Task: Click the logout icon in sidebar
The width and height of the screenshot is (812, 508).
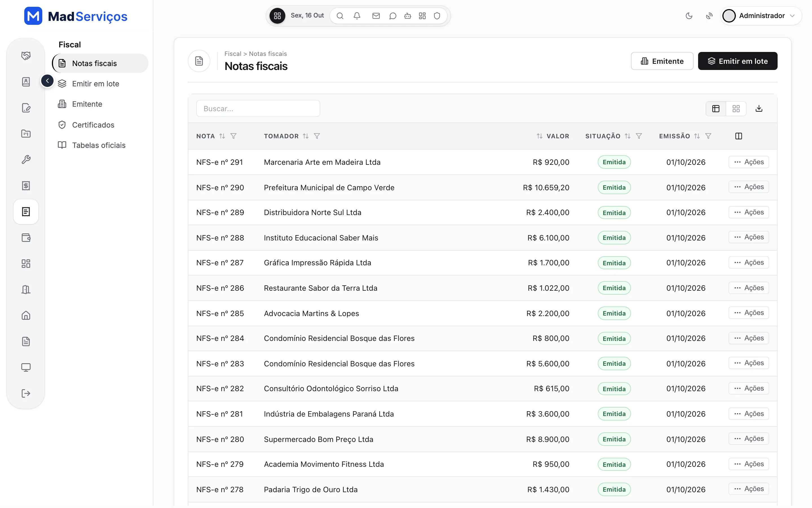Action: pyautogui.click(x=26, y=393)
